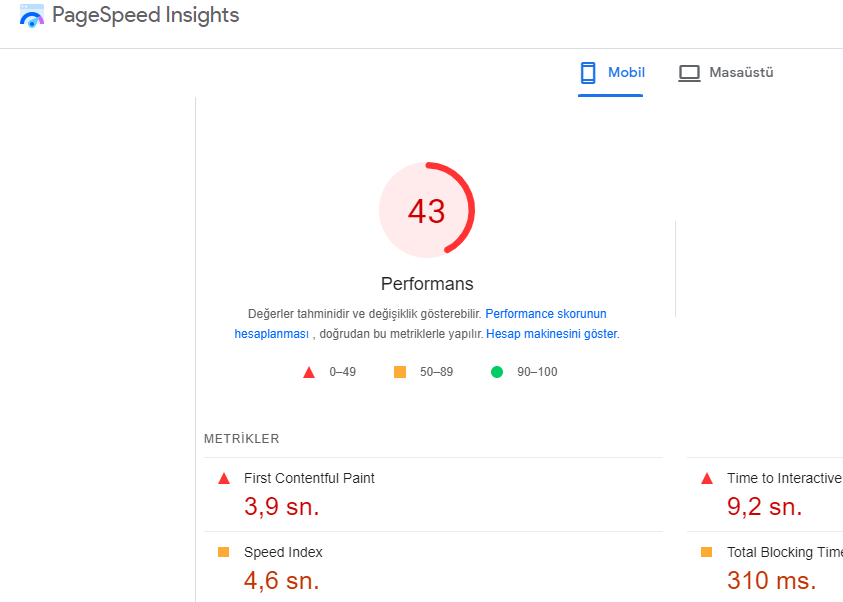Expand the Time to Interactive metric
The width and height of the screenshot is (843, 602).
point(783,479)
